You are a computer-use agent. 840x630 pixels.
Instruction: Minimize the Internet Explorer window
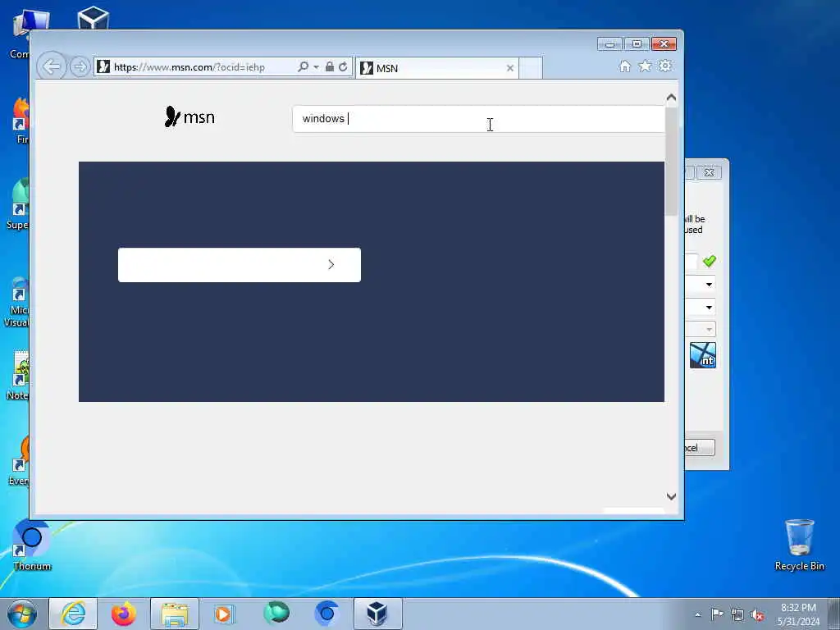pyautogui.click(x=609, y=44)
